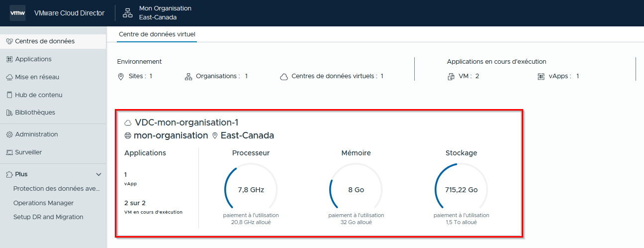
Task: Click the mon-organisation name in card
Action: (171, 135)
